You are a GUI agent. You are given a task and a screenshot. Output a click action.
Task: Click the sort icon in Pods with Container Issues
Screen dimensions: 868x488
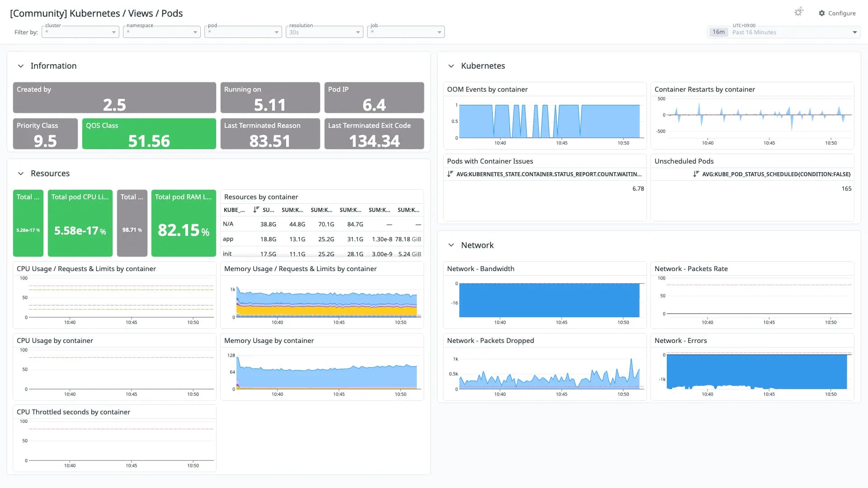click(450, 174)
